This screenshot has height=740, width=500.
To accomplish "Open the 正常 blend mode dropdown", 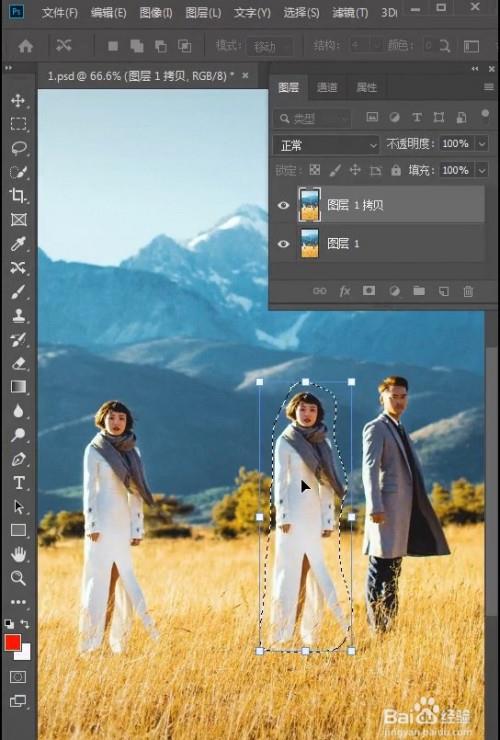I will 326,145.
